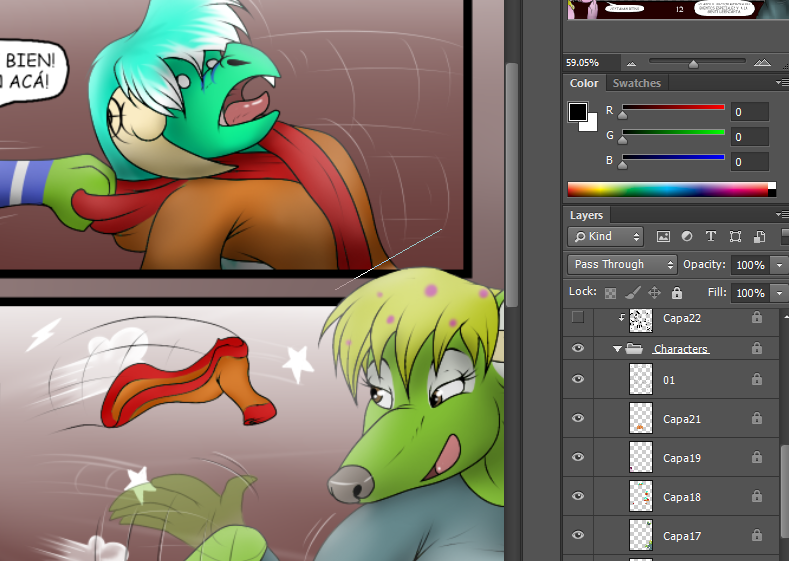The width and height of the screenshot is (789, 561).
Task: Click lock icon on Capa19 layer
Action: [757, 457]
